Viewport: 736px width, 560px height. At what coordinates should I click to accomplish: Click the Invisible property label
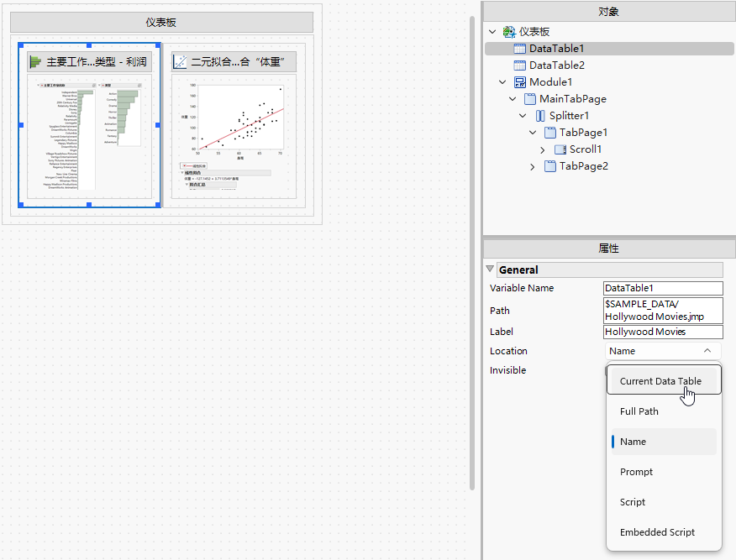point(507,370)
